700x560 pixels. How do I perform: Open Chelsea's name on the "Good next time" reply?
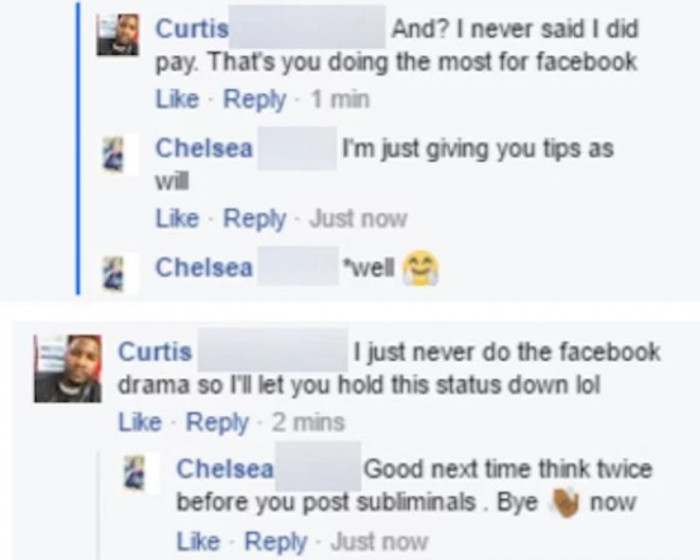[225, 469]
